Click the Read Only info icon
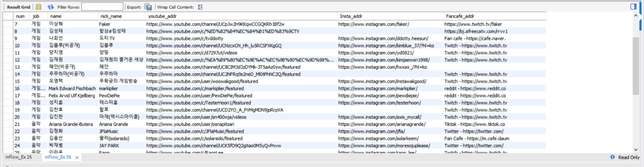The height and width of the screenshot is (167, 644). click(612, 157)
